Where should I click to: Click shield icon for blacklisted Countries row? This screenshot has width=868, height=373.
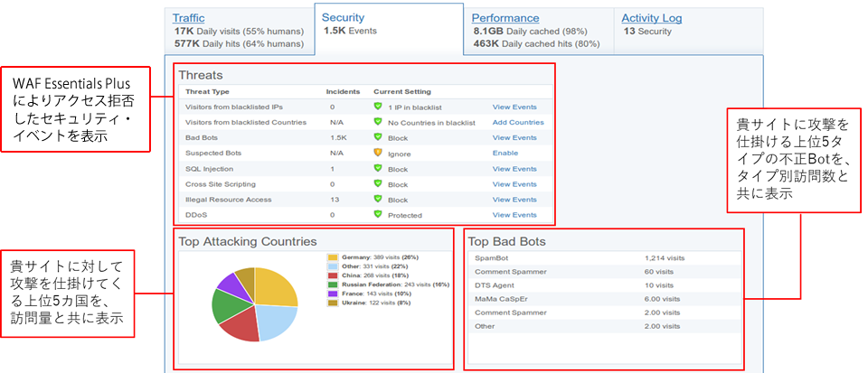(378, 122)
